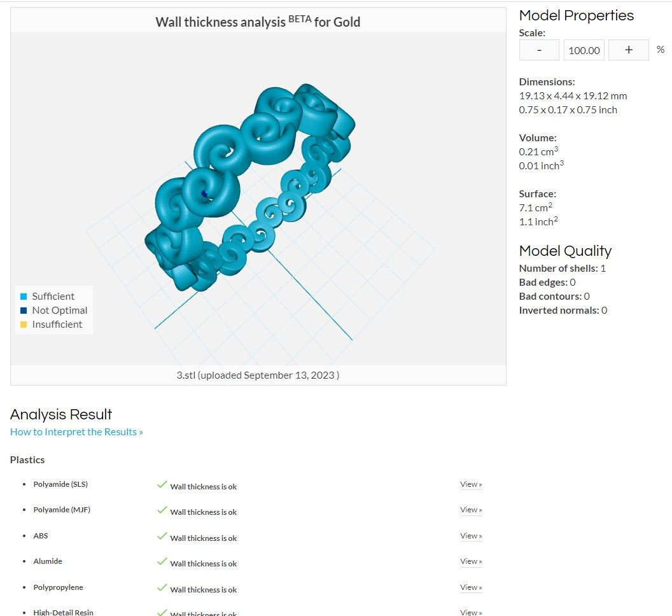Image resolution: width=672 pixels, height=616 pixels.
Task: View Polyamide (MJF) wall thickness analysis
Action: tap(471, 510)
